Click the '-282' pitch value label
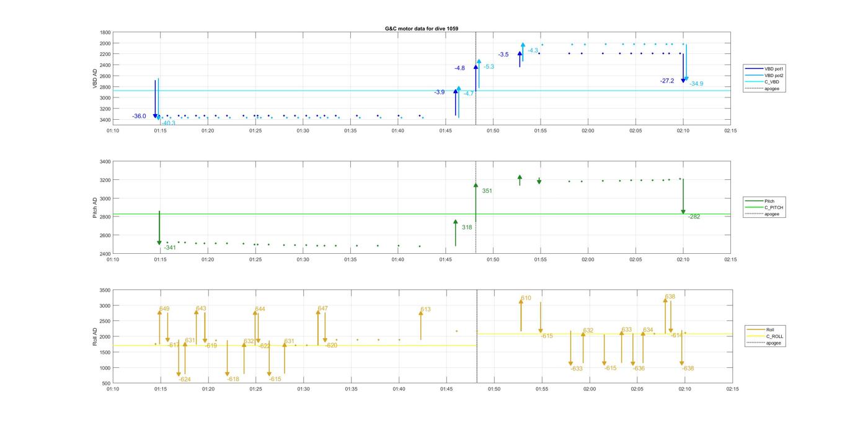This screenshot has height=430, width=868. [694, 217]
